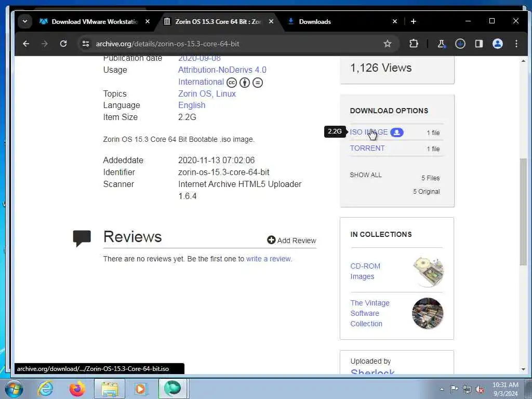The height and width of the screenshot is (399, 532).
Task: Open the Linux topic link
Action: [x=226, y=94]
